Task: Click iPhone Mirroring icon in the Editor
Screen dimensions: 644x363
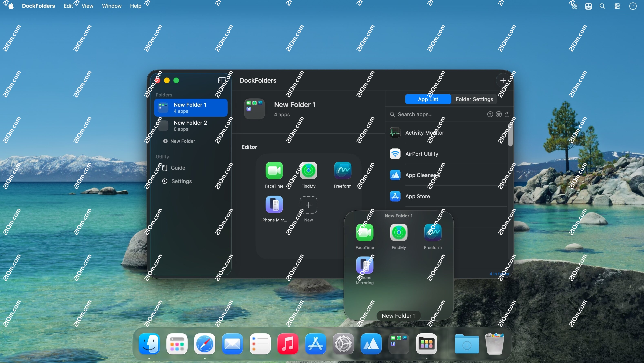Action: tap(274, 205)
